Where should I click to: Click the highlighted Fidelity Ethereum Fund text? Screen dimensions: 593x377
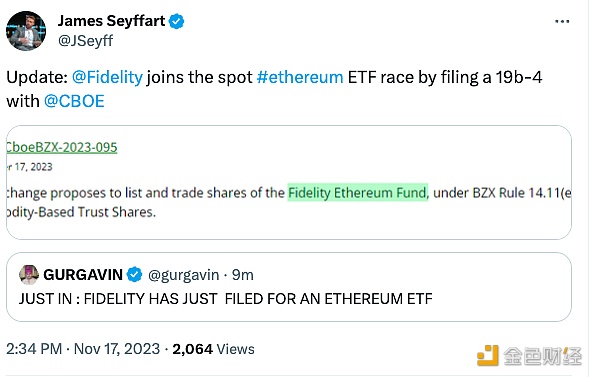click(358, 192)
